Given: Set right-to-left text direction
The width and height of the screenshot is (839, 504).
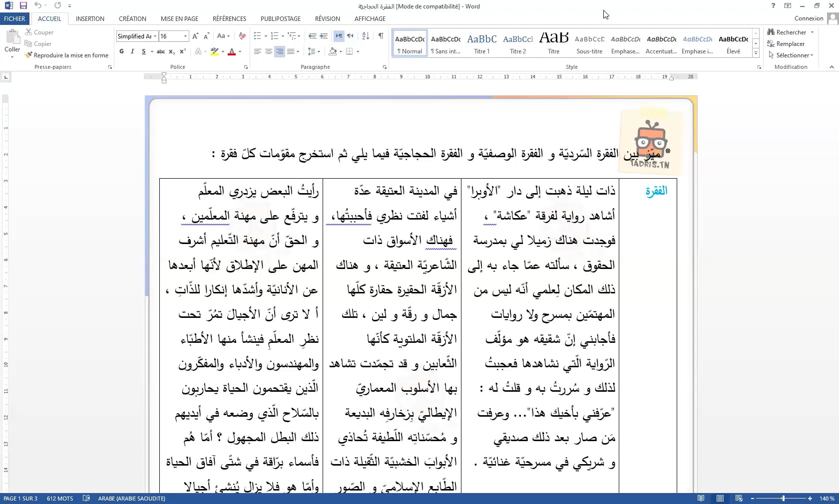Looking at the screenshot, I should [x=350, y=36].
